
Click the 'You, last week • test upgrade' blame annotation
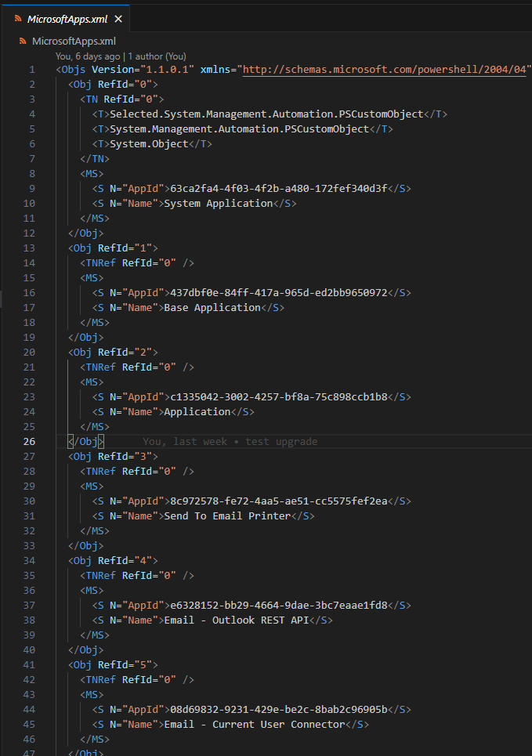[230, 442]
